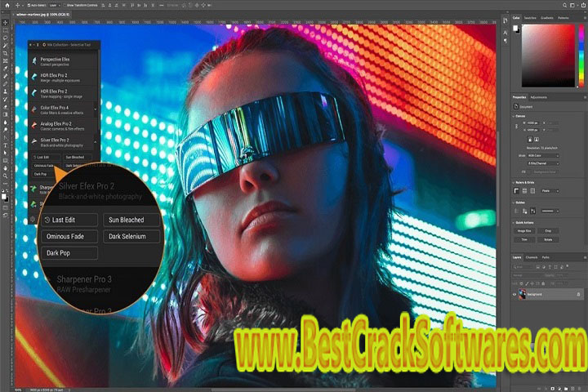588x392 pixels.
Task: Select the Dodge tool
Action: tap(5, 130)
